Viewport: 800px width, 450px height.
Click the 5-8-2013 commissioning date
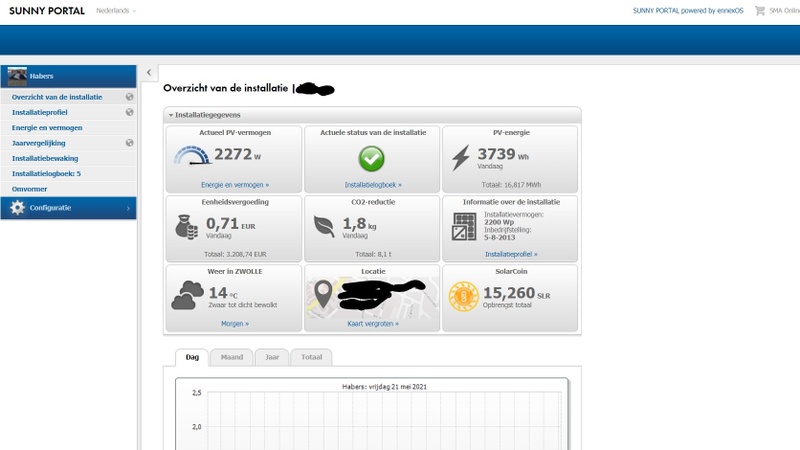pyautogui.click(x=499, y=238)
